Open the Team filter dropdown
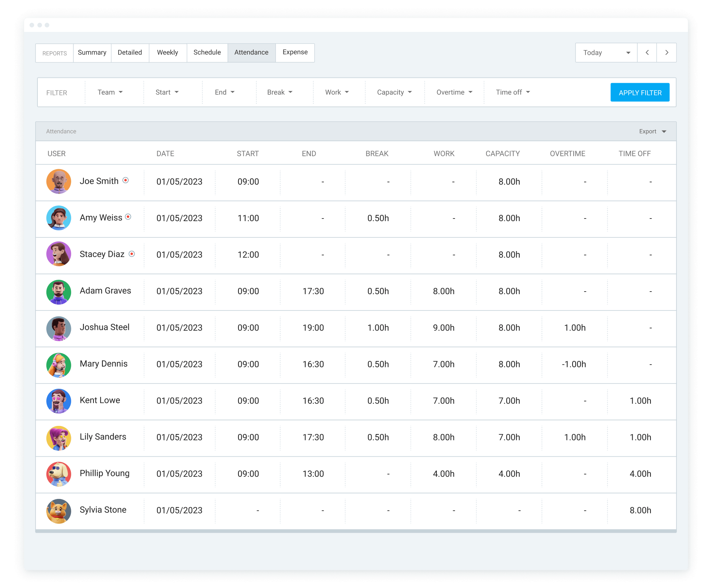Image resolution: width=712 pixels, height=588 pixels. point(110,92)
